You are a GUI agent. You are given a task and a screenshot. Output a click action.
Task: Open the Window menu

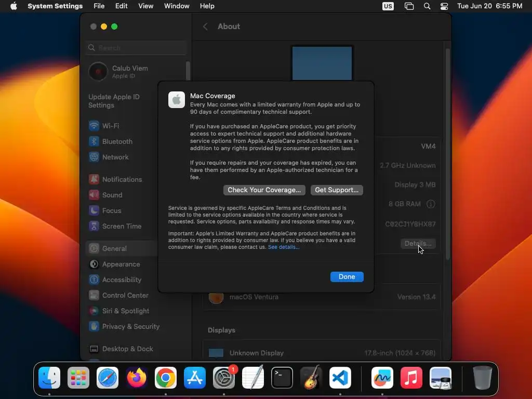(x=177, y=6)
